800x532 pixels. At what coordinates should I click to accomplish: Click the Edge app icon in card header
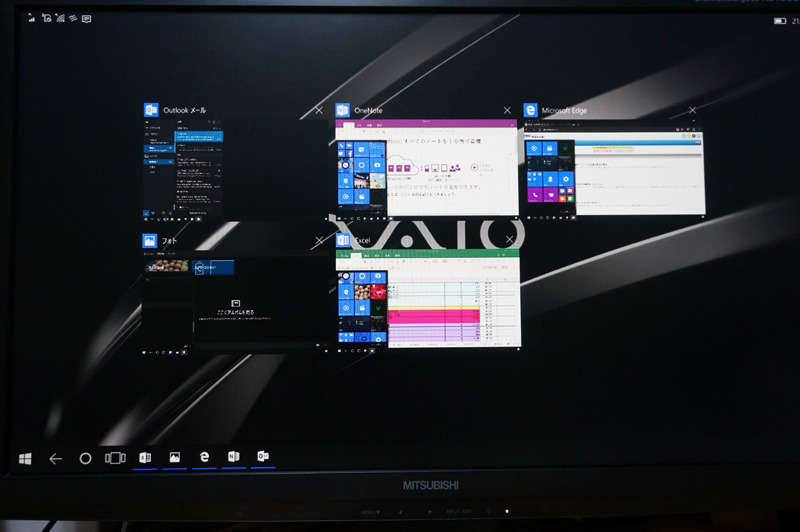tap(531, 110)
